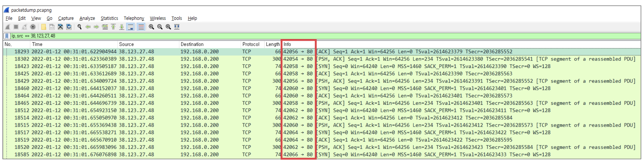Open the Edit menu
Image resolution: width=644 pixels, height=165 pixels.
coord(22,18)
